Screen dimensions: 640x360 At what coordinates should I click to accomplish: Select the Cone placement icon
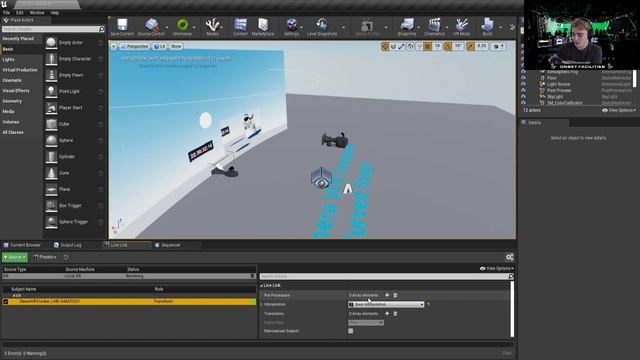coord(51,173)
